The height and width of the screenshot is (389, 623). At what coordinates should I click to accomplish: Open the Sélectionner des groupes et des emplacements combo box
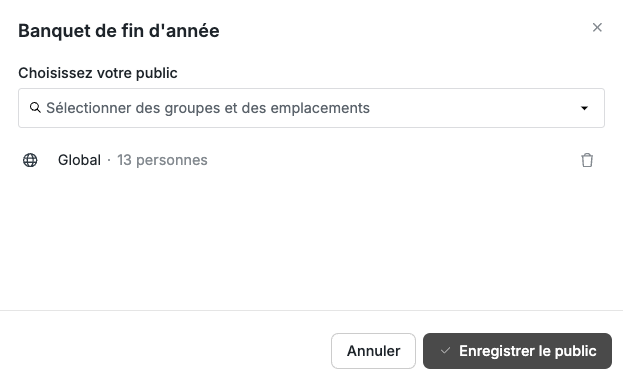(x=312, y=108)
